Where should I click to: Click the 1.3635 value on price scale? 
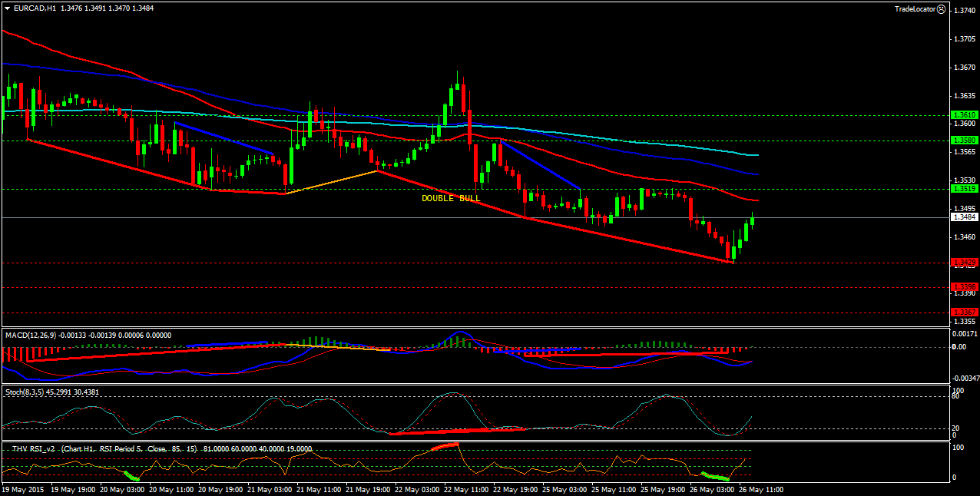(963, 96)
